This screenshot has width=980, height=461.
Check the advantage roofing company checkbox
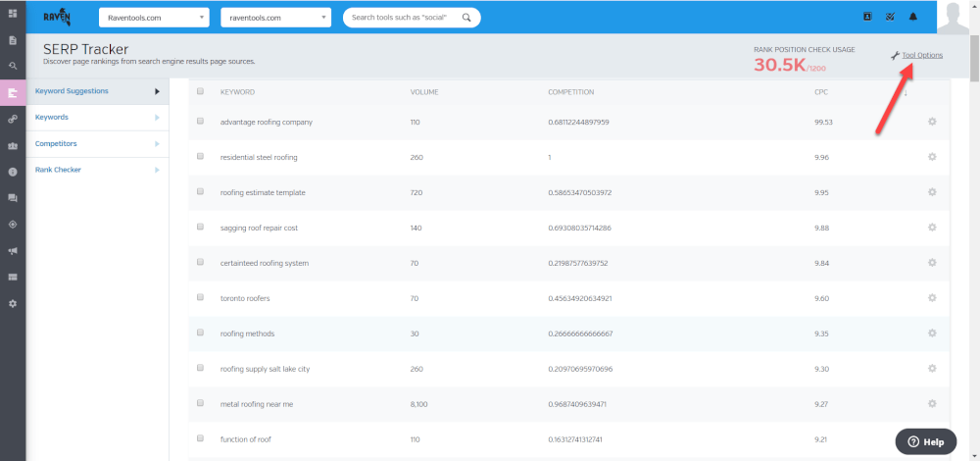coord(201,122)
